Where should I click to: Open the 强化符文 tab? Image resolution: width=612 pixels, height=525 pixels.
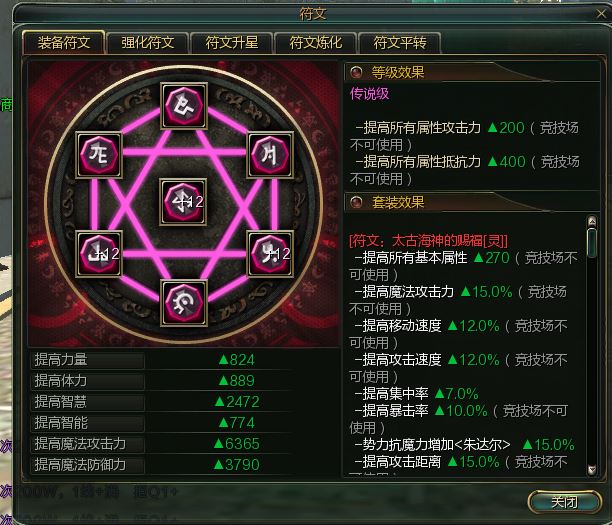coord(148,43)
